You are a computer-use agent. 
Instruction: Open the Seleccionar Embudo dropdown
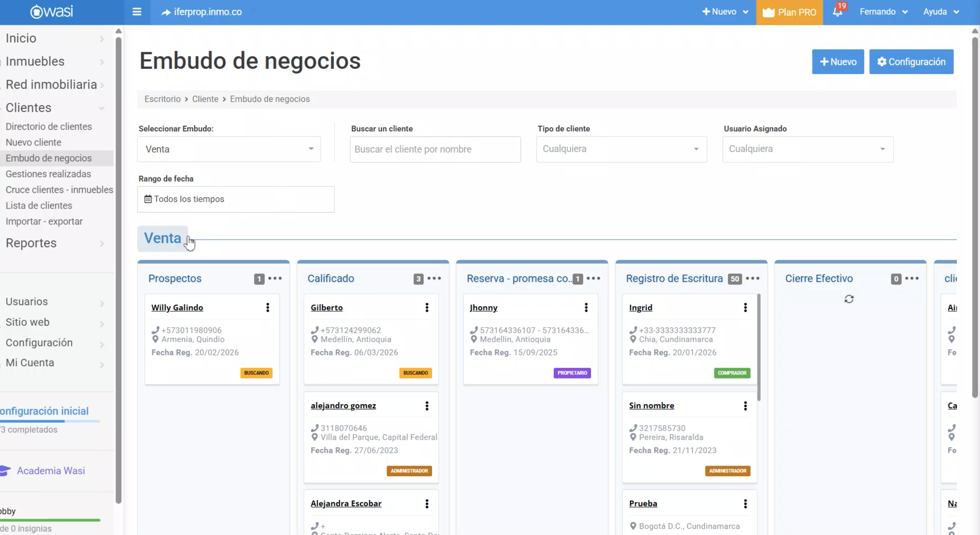tap(229, 149)
